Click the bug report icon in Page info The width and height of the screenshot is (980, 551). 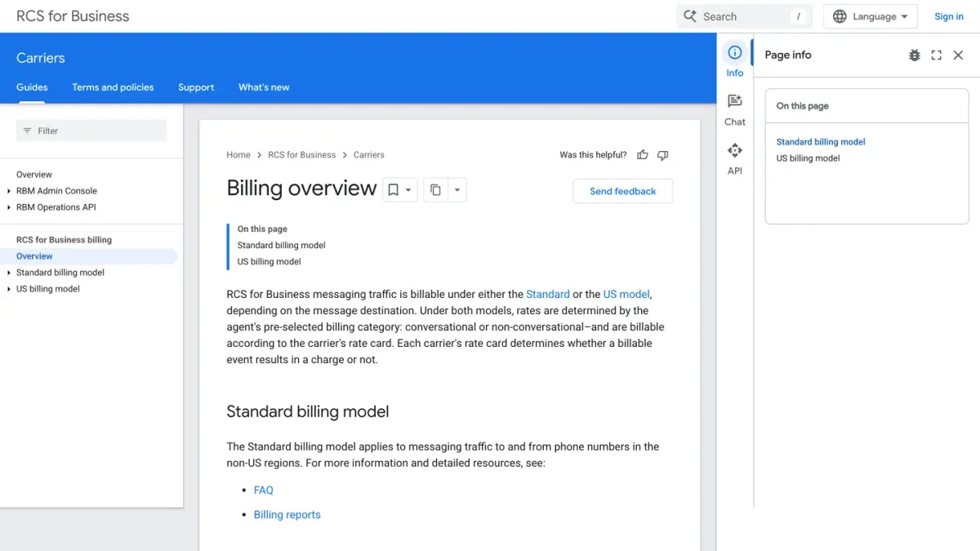pos(915,55)
